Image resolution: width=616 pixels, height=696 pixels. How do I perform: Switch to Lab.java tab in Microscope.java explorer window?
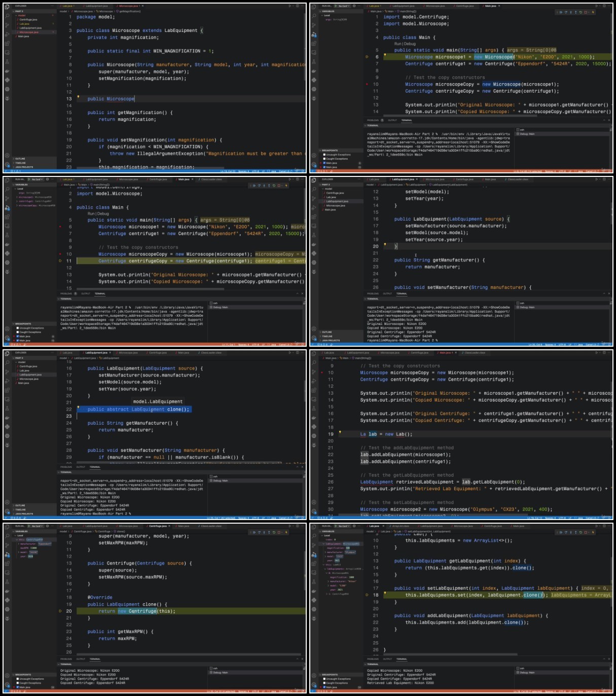[67, 6]
